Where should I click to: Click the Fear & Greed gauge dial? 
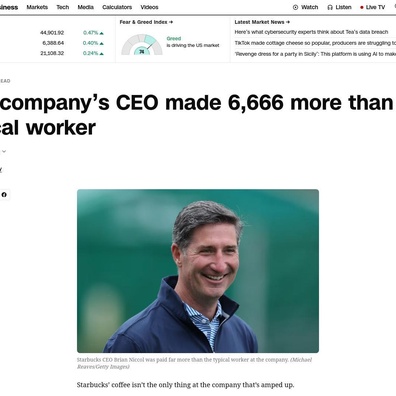tap(142, 44)
